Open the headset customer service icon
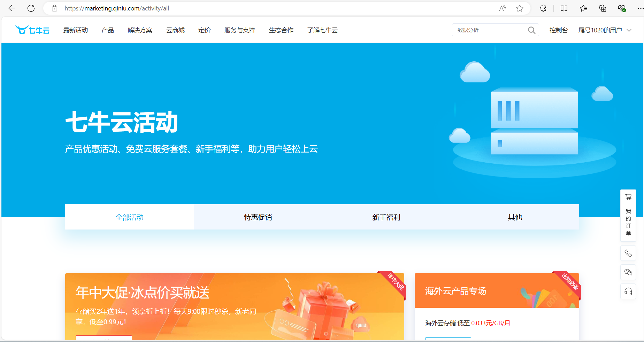This screenshot has height=342, width=644. coord(628,292)
